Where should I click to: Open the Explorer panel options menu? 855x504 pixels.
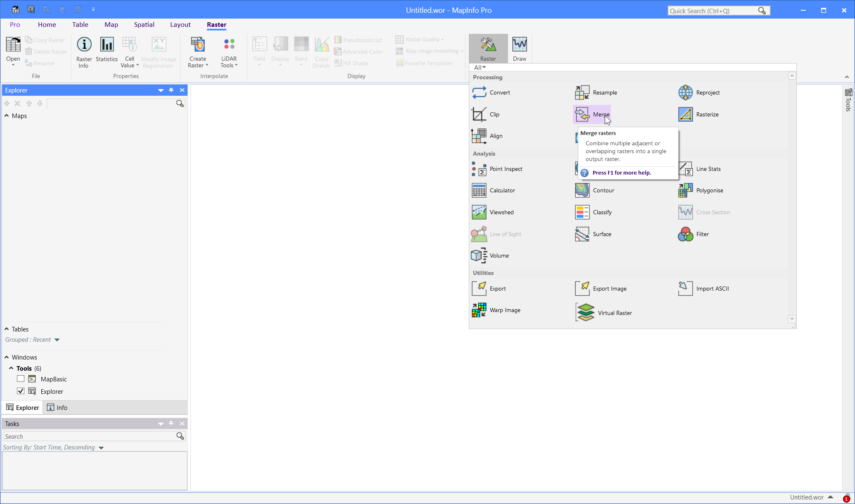pyautogui.click(x=161, y=90)
